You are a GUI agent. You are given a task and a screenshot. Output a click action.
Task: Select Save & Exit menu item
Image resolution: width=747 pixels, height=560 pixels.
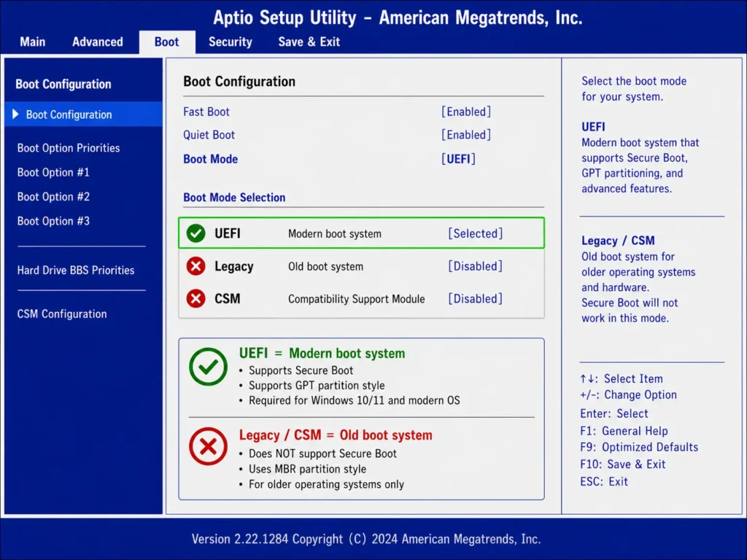(x=309, y=42)
